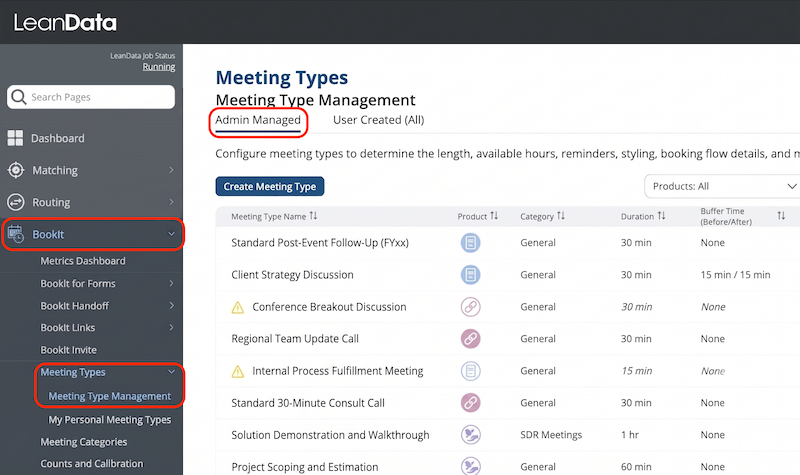Click the 60 min duration value

[636, 467]
